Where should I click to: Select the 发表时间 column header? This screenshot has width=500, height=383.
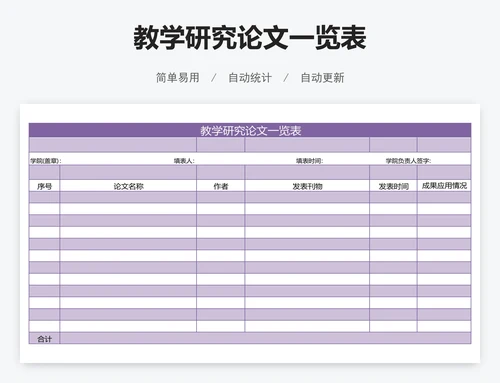pyautogui.click(x=393, y=186)
